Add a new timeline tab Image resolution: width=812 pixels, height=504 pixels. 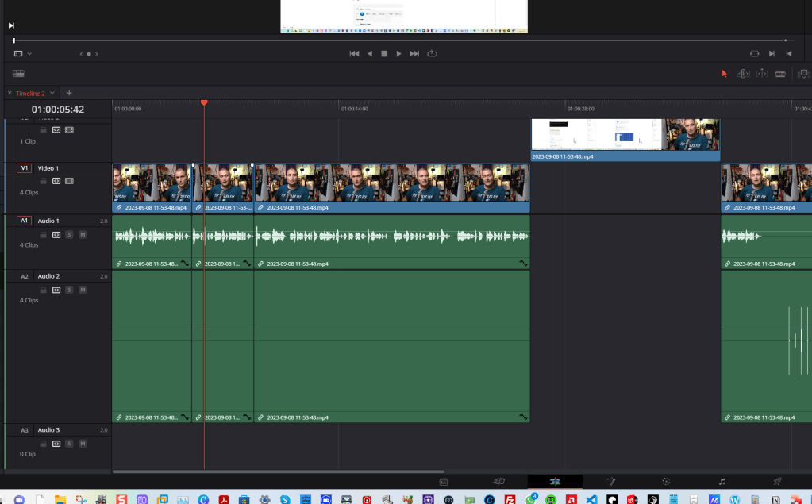69,93
